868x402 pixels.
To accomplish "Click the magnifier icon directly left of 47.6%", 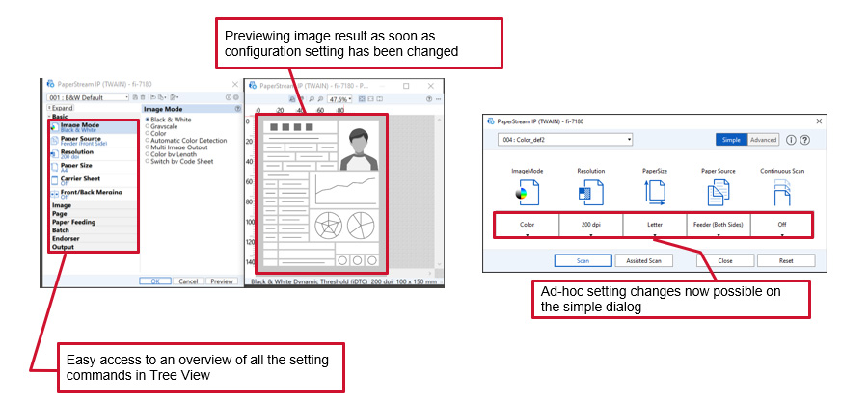I will 322,99.
